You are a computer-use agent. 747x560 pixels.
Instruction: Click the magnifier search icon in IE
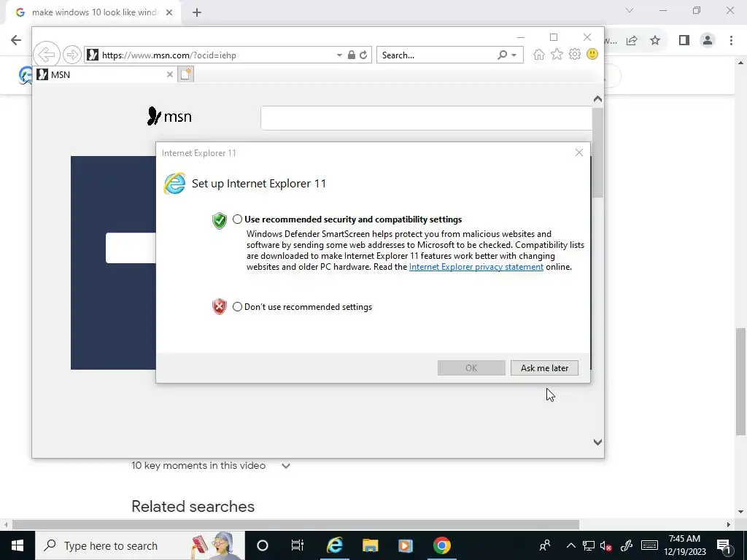(502, 55)
